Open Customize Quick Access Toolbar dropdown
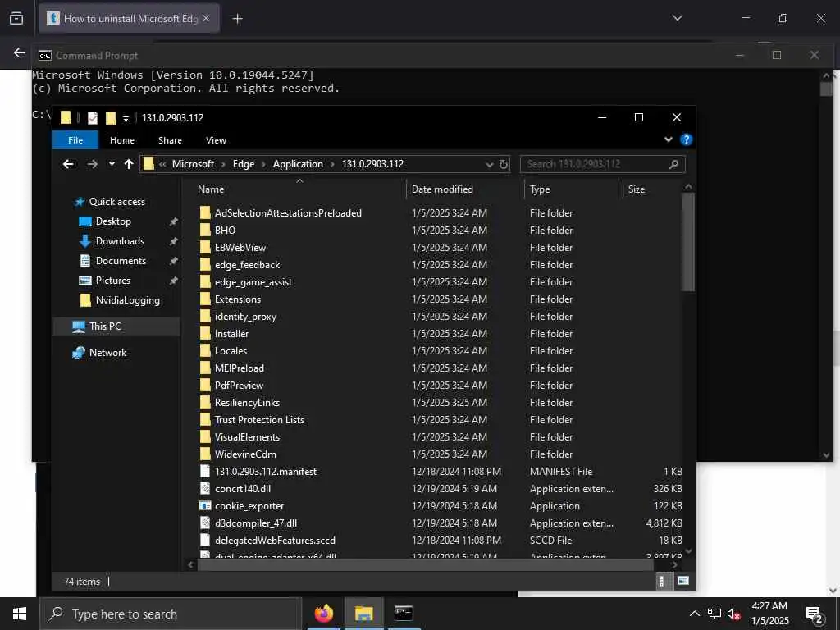840x630 pixels. 126,118
